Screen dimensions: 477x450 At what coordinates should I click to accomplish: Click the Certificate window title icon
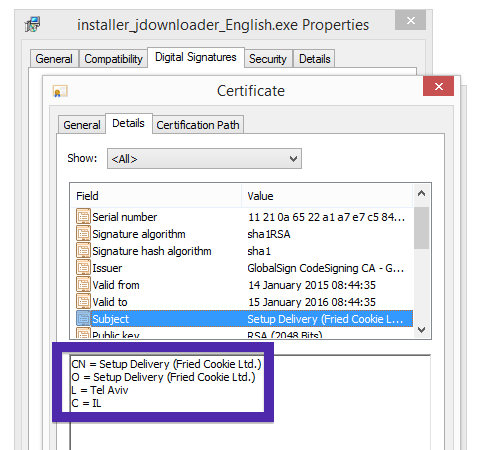point(60,91)
